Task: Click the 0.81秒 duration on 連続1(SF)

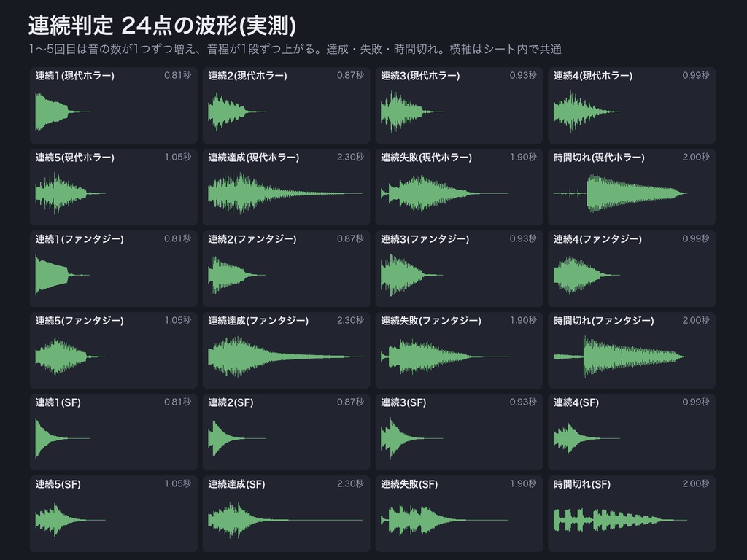Action: pyautogui.click(x=178, y=402)
